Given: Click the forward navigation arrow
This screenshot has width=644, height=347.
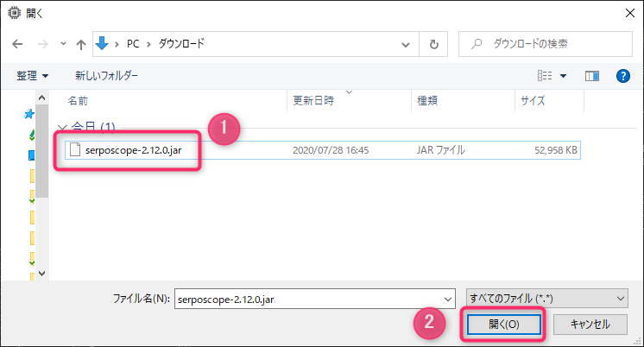Looking at the screenshot, I should [x=42, y=44].
